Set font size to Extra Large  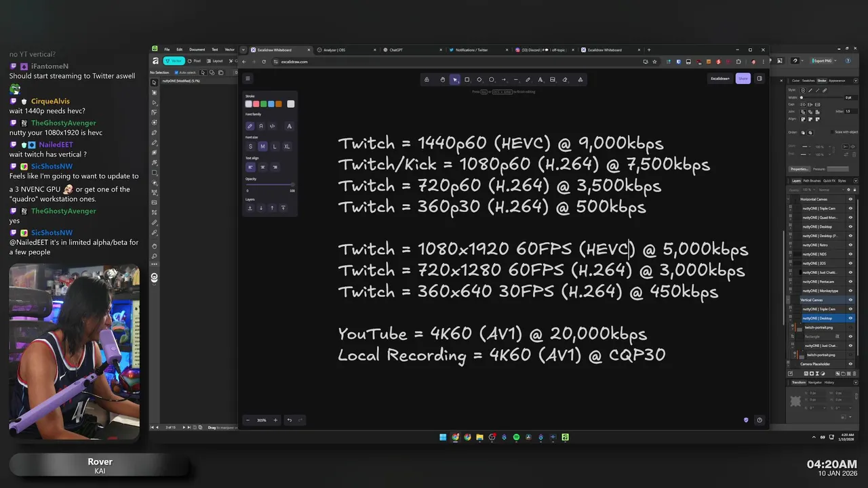click(287, 146)
